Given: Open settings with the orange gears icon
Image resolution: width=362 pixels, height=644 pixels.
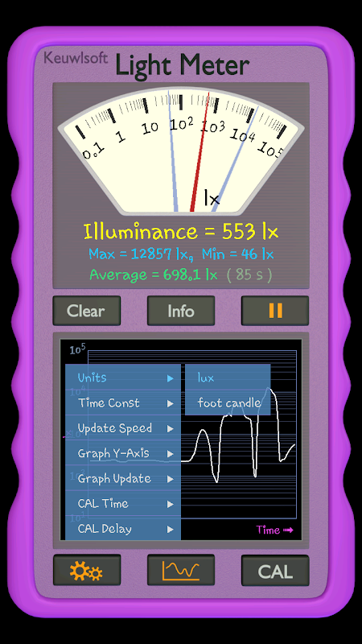Looking at the screenshot, I should (87, 570).
